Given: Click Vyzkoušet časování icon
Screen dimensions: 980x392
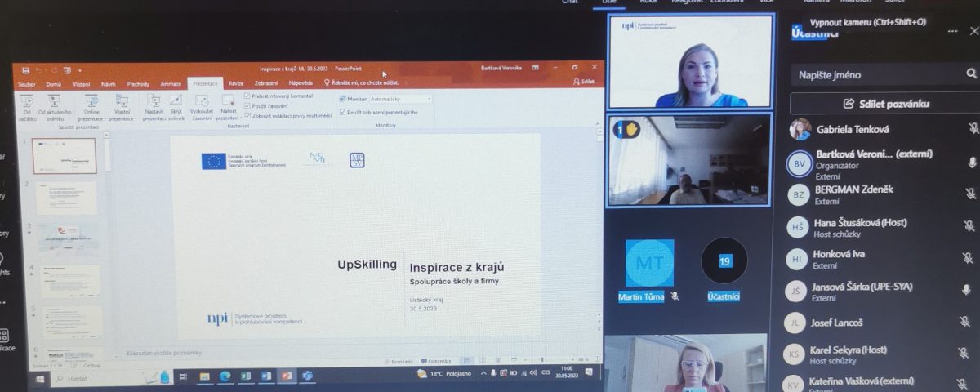Looking at the screenshot, I should (x=202, y=107).
